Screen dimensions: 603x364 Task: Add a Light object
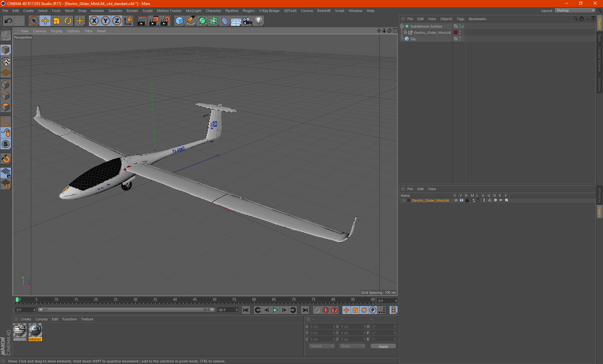point(259,21)
